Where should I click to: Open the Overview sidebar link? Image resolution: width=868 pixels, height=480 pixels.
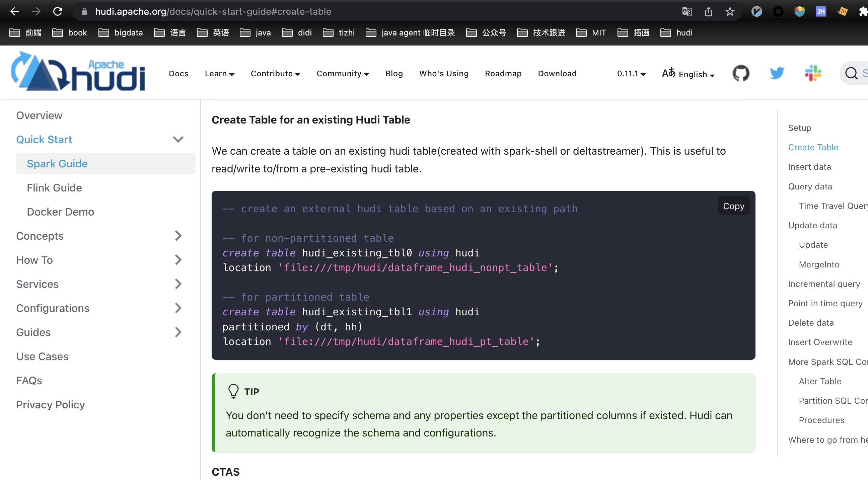click(x=39, y=115)
